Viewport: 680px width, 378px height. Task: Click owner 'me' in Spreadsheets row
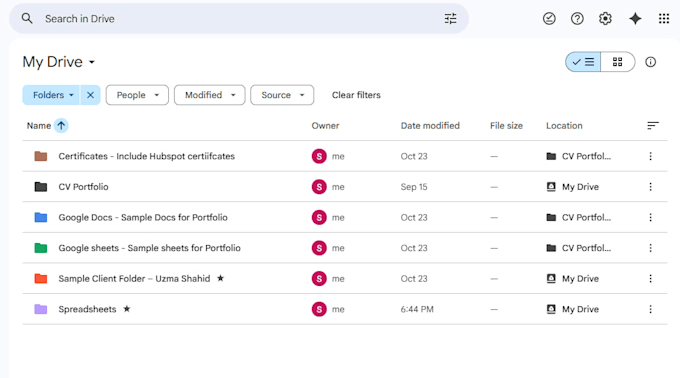point(338,309)
